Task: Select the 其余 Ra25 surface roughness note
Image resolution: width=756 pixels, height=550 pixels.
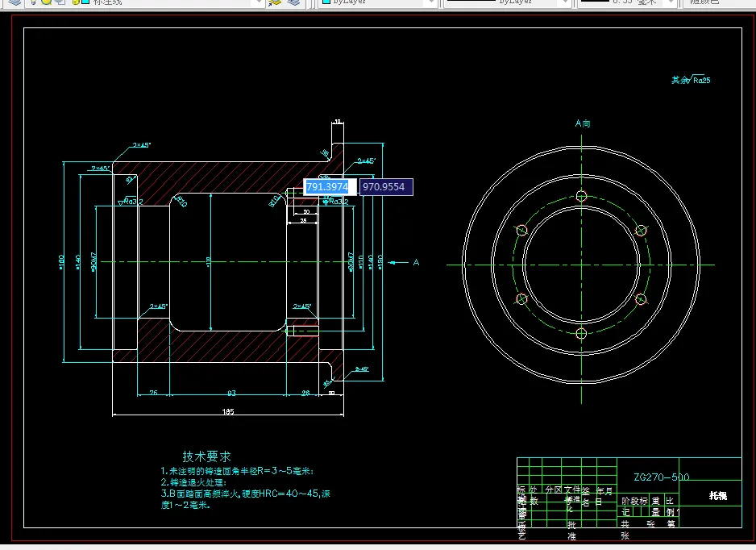Action: pyautogui.click(x=691, y=80)
